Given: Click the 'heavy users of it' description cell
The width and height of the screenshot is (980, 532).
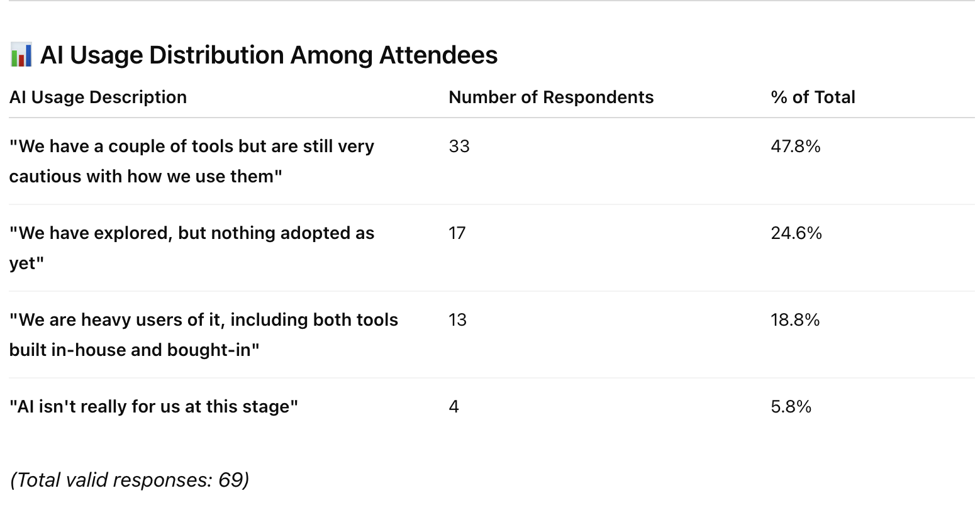Looking at the screenshot, I should click(x=204, y=335).
